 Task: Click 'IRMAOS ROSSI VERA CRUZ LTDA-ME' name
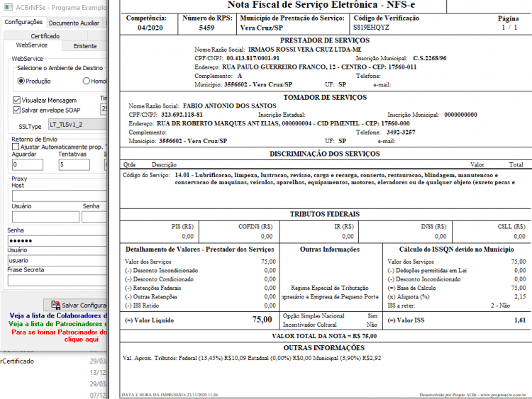305,50
